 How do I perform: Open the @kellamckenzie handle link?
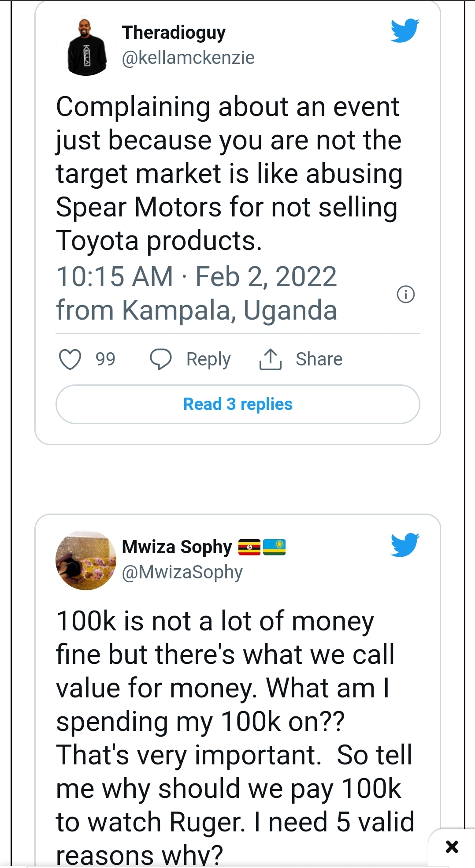(x=188, y=58)
